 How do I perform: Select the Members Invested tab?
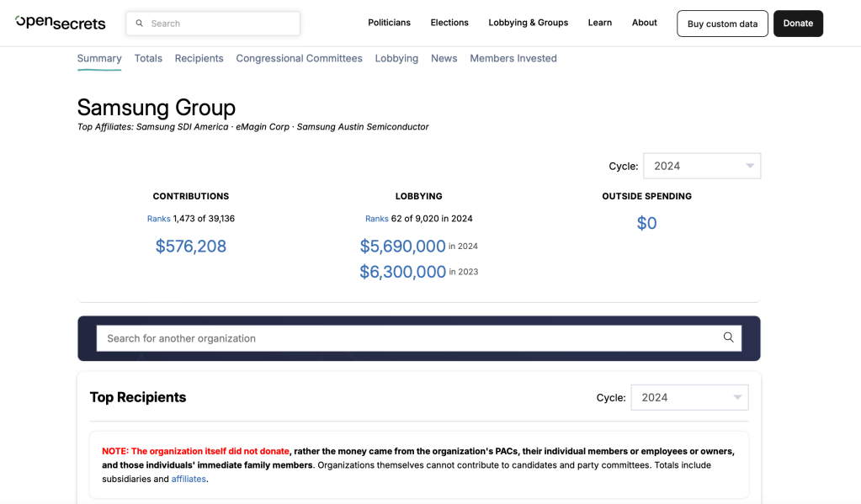coord(513,58)
